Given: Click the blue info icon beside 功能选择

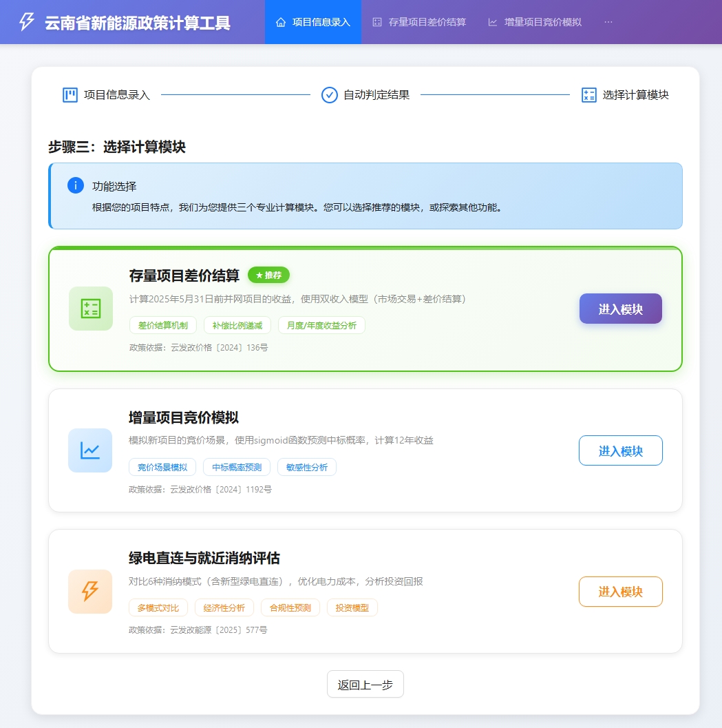Looking at the screenshot, I should (x=75, y=185).
